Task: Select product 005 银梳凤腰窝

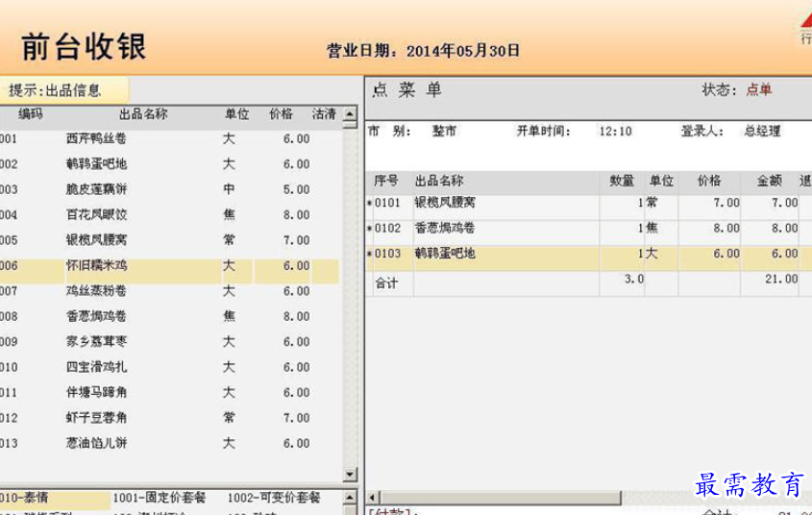Action: pyautogui.click(x=170, y=240)
